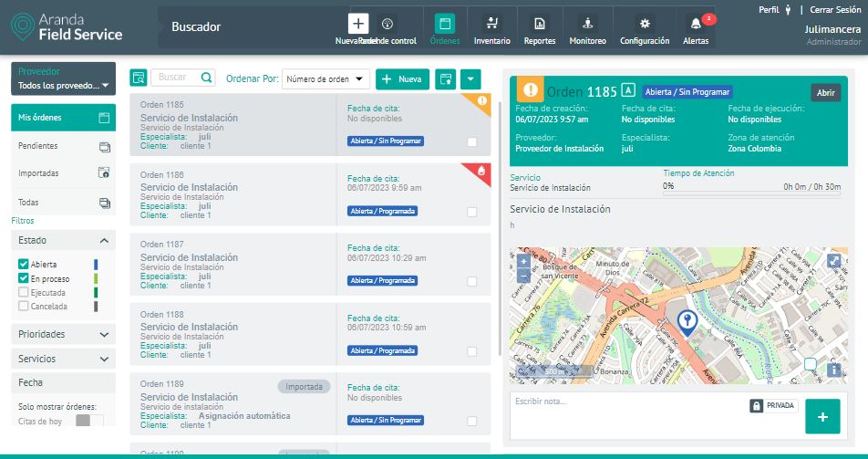Expand the map to fullscreen

pyautogui.click(x=833, y=260)
